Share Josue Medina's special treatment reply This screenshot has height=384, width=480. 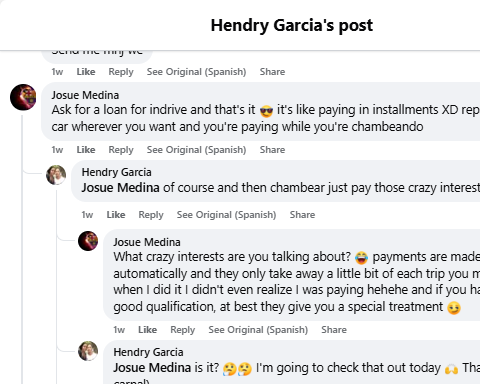point(334,330)
